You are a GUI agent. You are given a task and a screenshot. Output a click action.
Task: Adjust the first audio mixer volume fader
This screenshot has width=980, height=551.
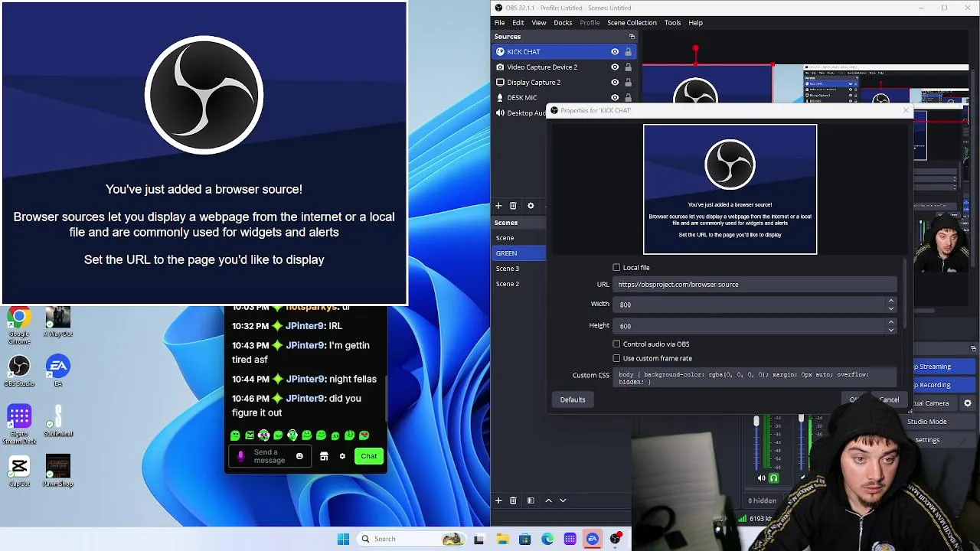[x=756, y=422]
